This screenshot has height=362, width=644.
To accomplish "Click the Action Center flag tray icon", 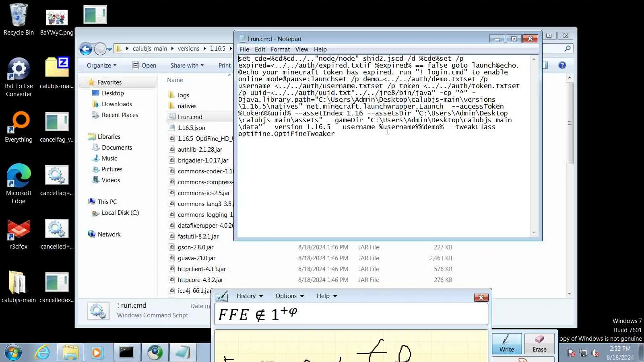I will pyautogui.click(x=571, y=353).
